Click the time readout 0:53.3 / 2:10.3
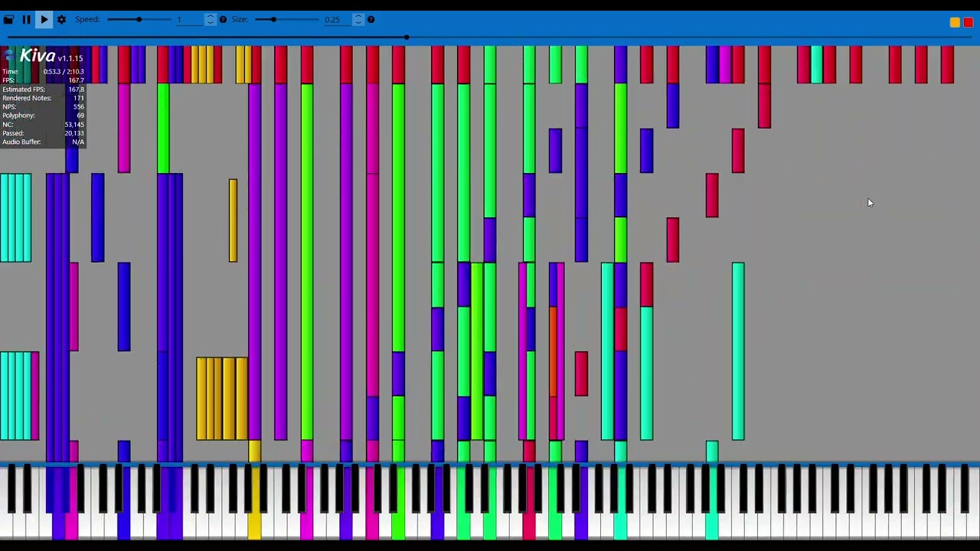The image size is (980, 551). 64,72
